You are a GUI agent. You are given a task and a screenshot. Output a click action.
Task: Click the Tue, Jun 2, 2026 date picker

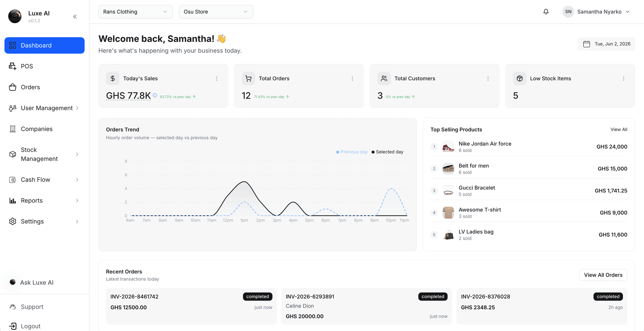[606, 44]
